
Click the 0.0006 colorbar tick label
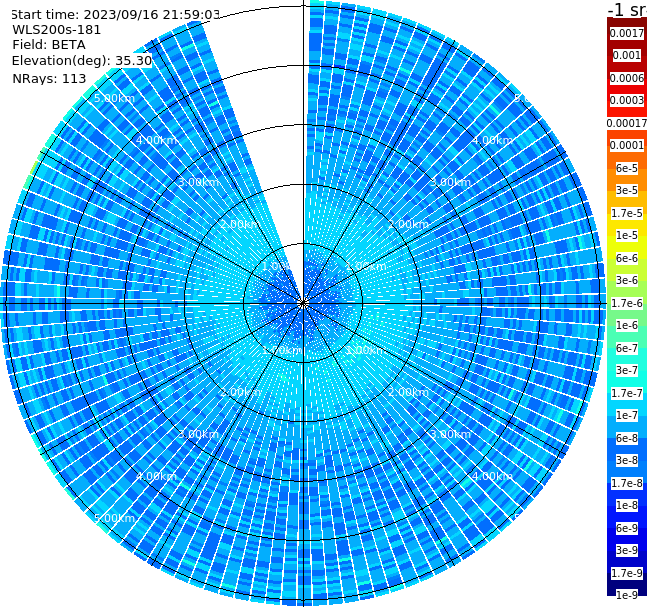pos(627,78)
